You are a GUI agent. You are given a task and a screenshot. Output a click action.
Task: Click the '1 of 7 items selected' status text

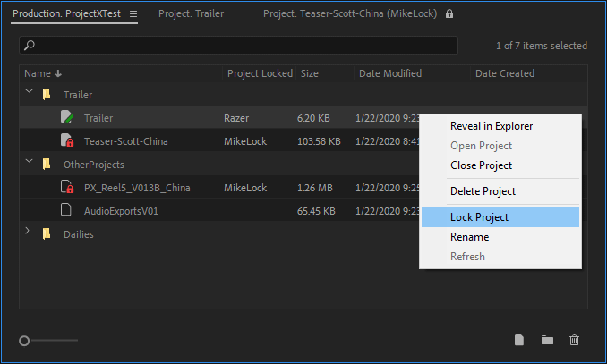542,46
